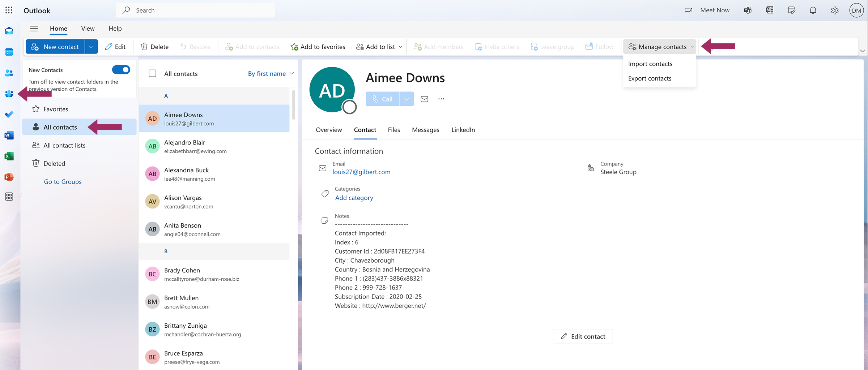Open Mail from the left rail
868x370 pixels.
tap(9, 31)
